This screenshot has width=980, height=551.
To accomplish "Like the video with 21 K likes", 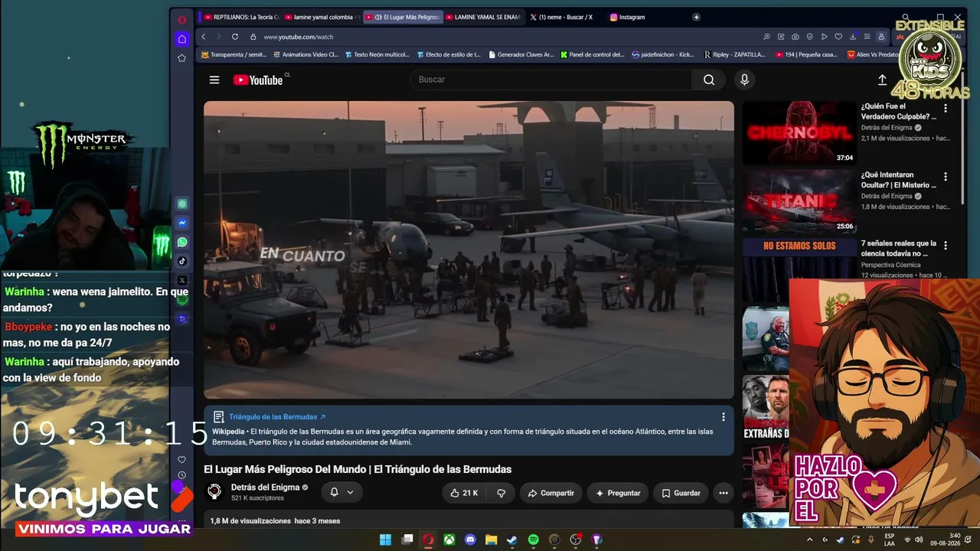I will tap(464, 493).
